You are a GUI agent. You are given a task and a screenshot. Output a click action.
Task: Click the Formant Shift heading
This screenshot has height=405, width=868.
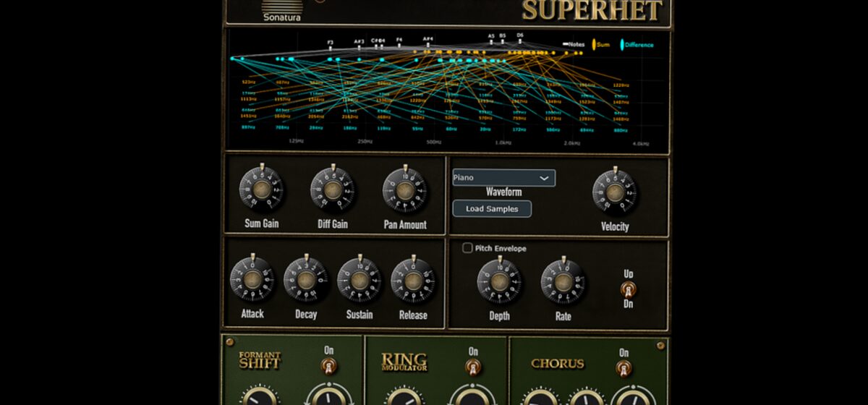tap(260, 360)
